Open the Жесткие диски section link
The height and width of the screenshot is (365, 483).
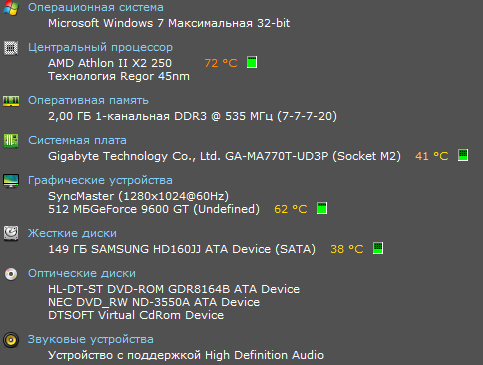[x=72, y=233]
